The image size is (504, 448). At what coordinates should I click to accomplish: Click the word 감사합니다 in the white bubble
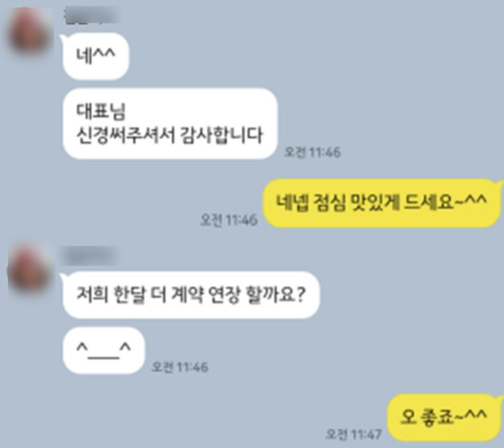222,135
